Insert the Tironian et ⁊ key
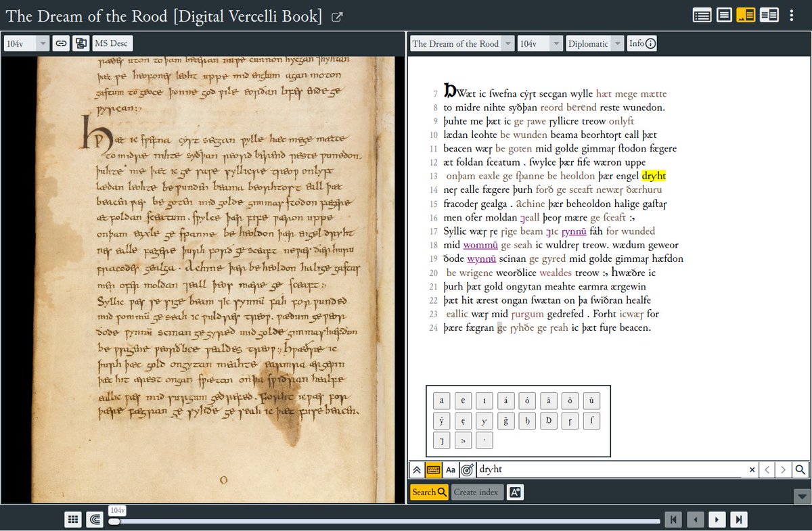The width and height of the screenshot is (812, 531). click(442, 442)
